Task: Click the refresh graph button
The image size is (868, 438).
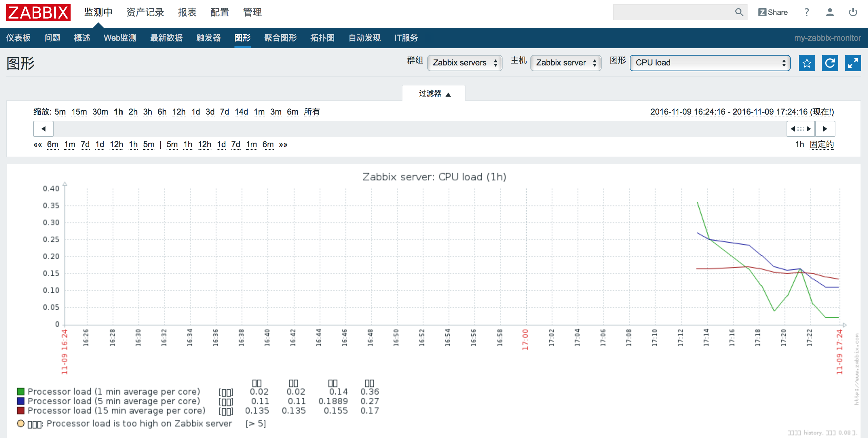Action: (x=830, y=63)
